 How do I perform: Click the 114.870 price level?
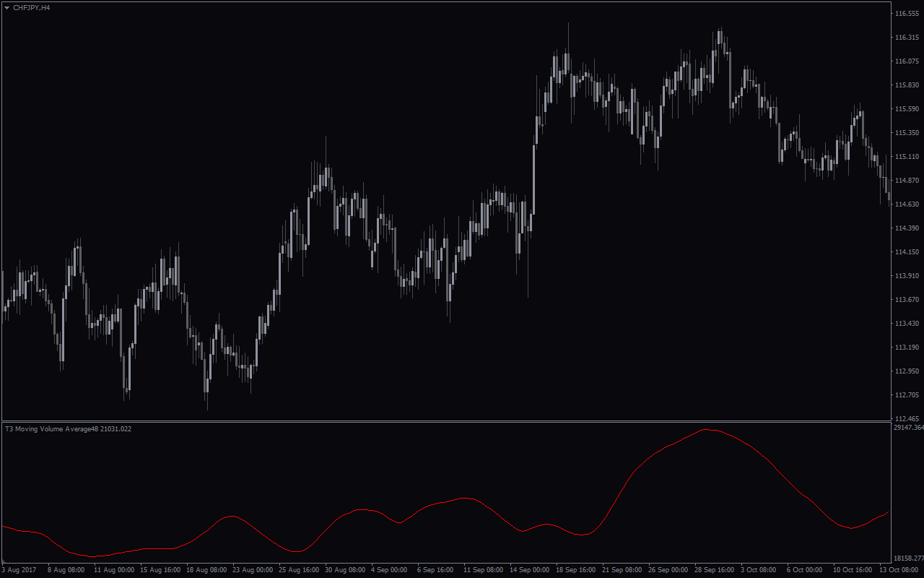click(906, 181)
